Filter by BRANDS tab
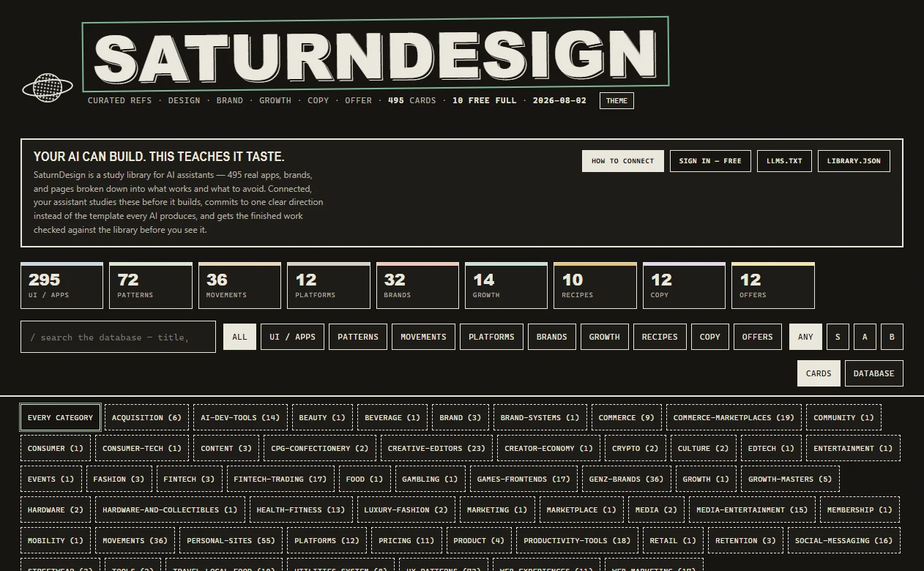 [x=551, y=337]
